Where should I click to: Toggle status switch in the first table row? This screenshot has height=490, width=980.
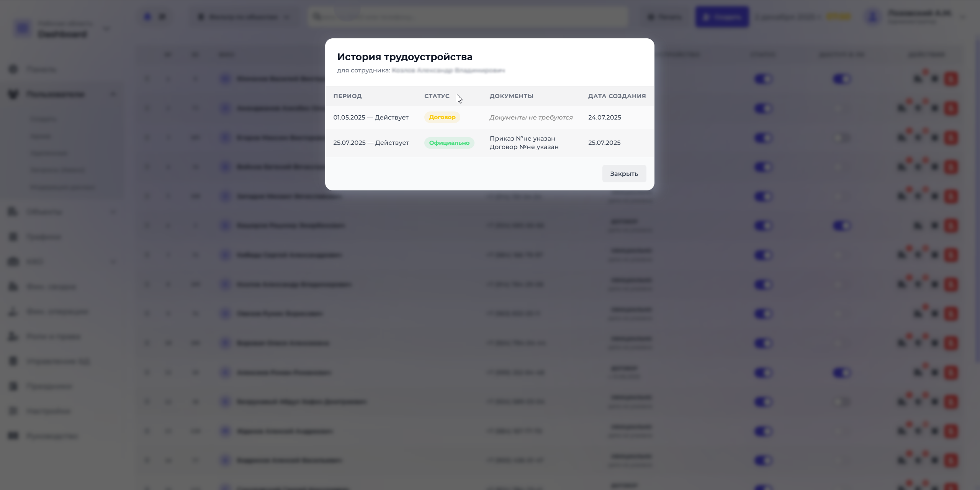point(763,79)
